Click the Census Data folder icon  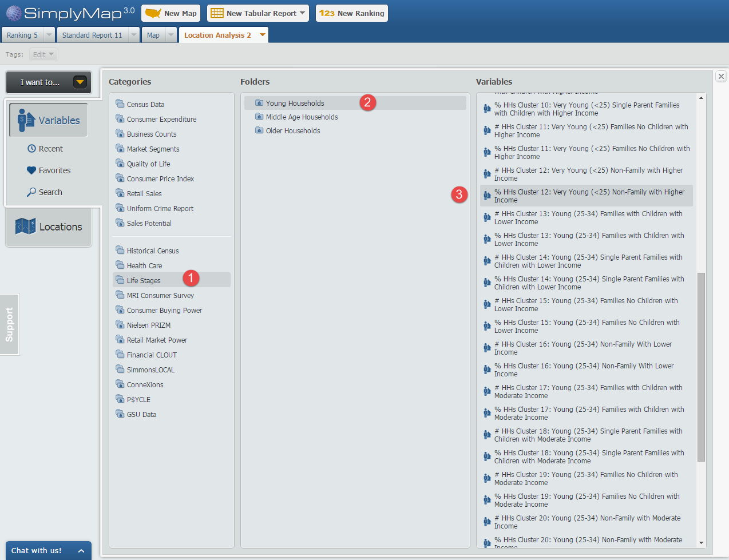tap(120, 104)
